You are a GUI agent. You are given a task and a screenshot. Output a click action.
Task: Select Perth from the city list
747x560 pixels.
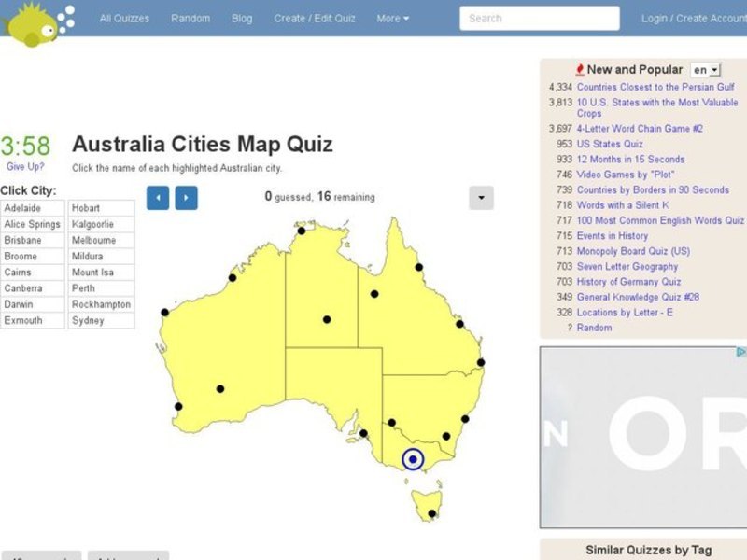pos(82,287)
